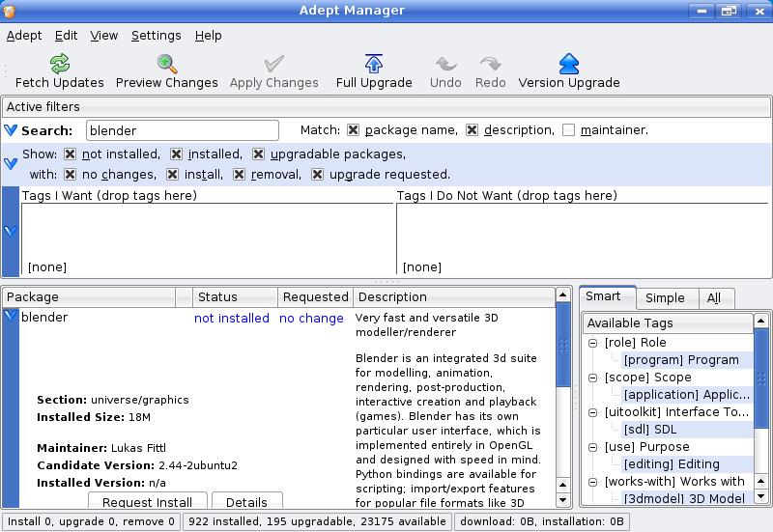Viewport: 773px width, 532px height.
Task: Click the tags panel scrollbar thumb
Action: pyautogui.click(x=761, y=378)
